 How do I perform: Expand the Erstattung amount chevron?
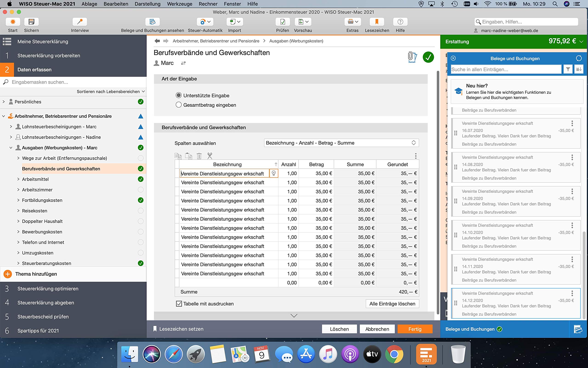[x=581, y=42]
